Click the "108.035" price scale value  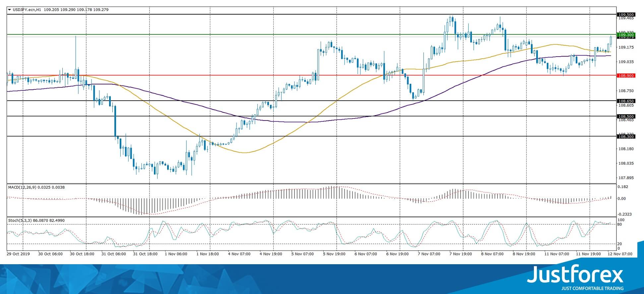coord(626,163)
